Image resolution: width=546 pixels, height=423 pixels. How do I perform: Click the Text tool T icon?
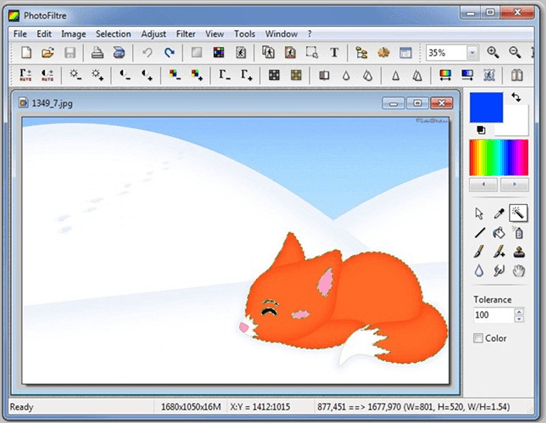[x=334, y=53]
